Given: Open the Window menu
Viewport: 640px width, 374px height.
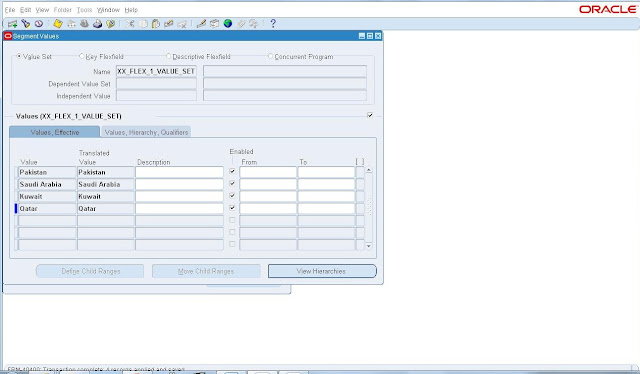Looking at the screenshot, I should click(x=108, y=10).
